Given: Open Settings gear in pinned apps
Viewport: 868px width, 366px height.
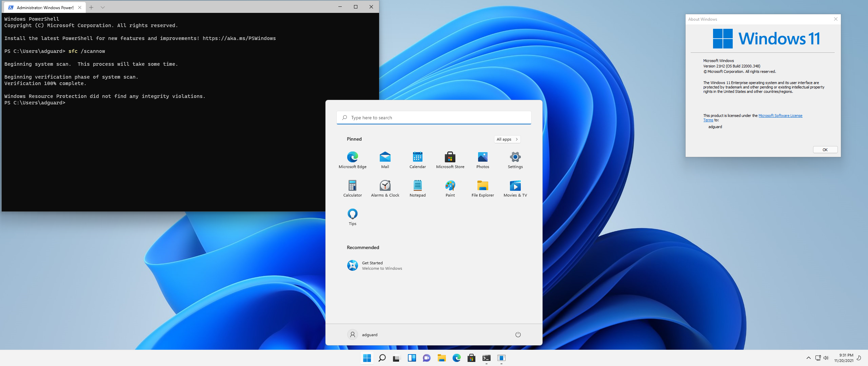Looking at the screenshot, I should (515, 160).
